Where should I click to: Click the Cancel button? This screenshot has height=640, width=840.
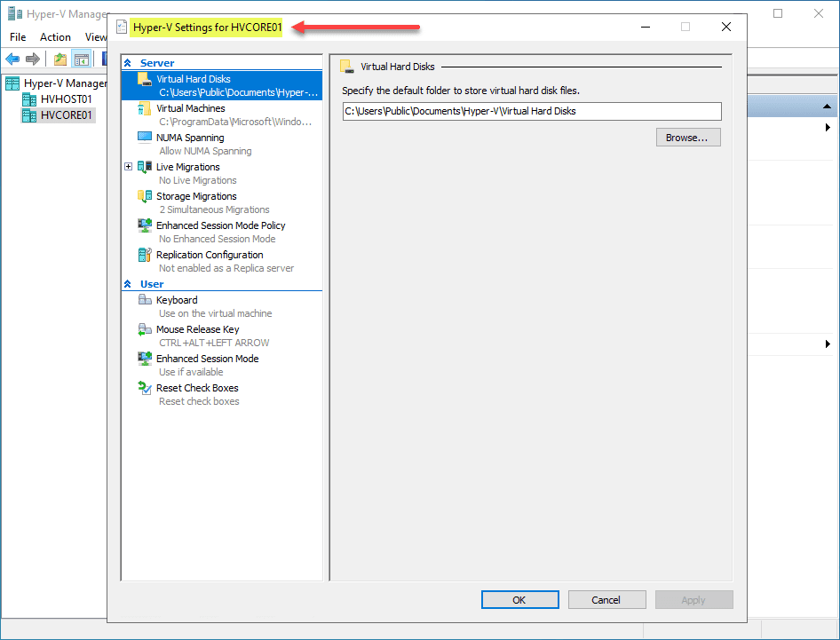point(606,600)
